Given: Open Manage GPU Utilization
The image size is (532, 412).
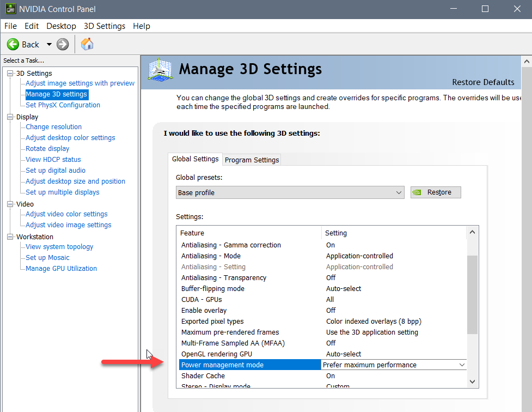Looking at the screenshot, I should pos(61,268).
